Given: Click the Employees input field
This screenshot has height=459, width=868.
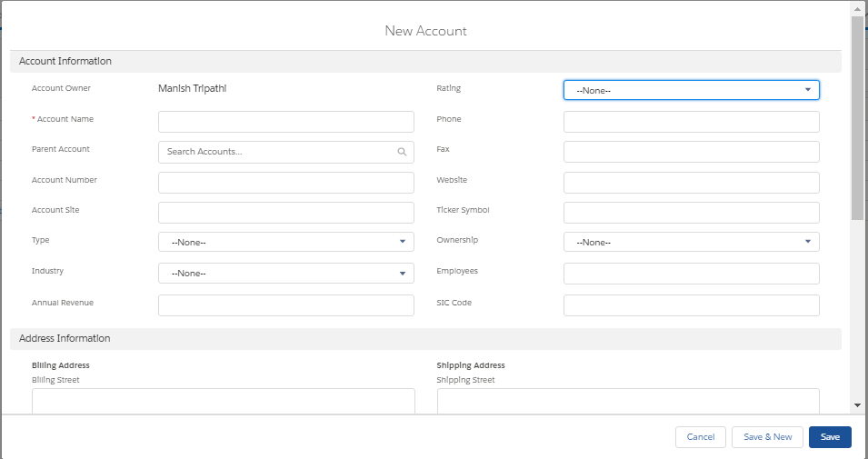Looking at the screenshot, I should click(691, 274).
